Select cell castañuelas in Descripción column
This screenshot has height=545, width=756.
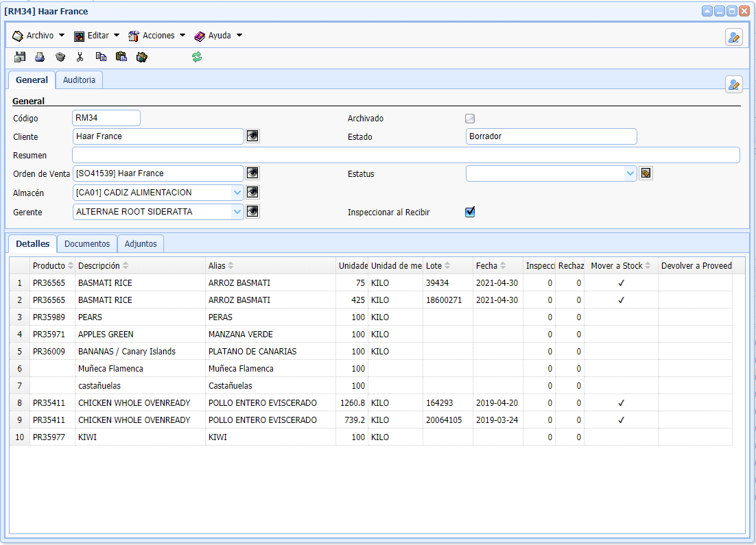pyautogui.click(x=141, y=385)
